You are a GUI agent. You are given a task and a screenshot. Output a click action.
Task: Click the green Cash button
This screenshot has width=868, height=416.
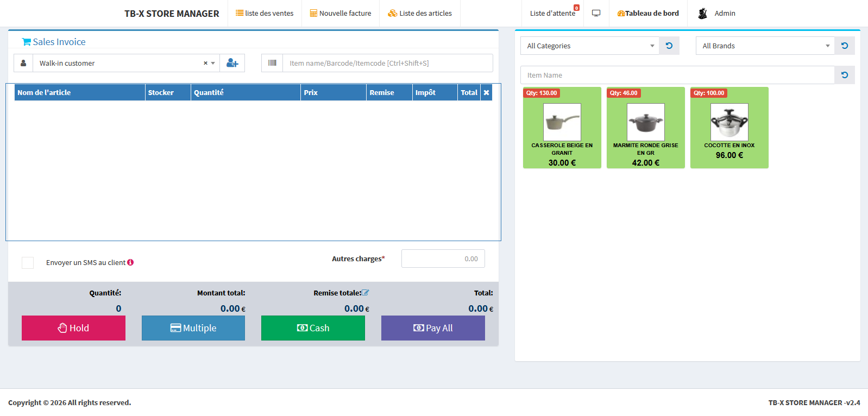click(313, 328)
